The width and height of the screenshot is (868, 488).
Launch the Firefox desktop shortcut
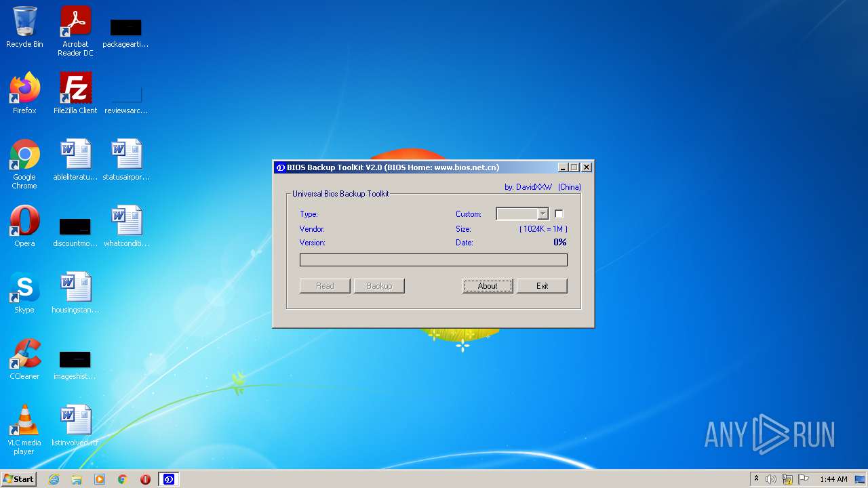(x=24, y=94)
